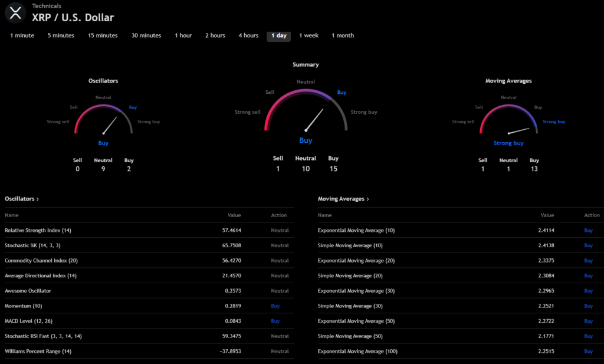This screenshot has height=364, width=604.
Task: Select the active 1 day tab
Action: click(279, 35)
